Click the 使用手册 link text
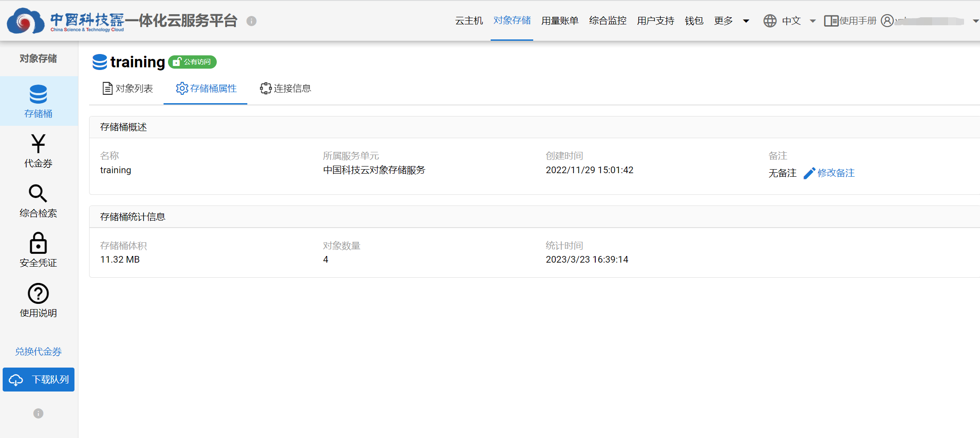 click(858, 21)
